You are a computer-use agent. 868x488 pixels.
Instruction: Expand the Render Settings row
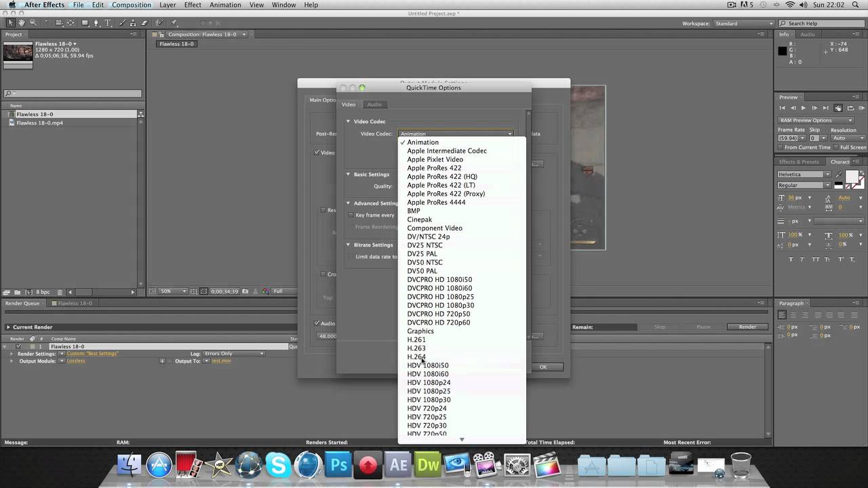pos(12,354)
